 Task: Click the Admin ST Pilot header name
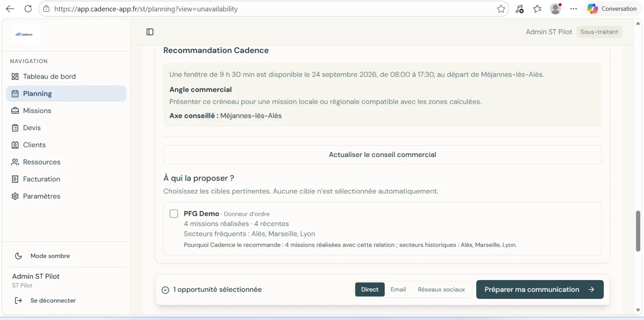click(x=549, y=32)
